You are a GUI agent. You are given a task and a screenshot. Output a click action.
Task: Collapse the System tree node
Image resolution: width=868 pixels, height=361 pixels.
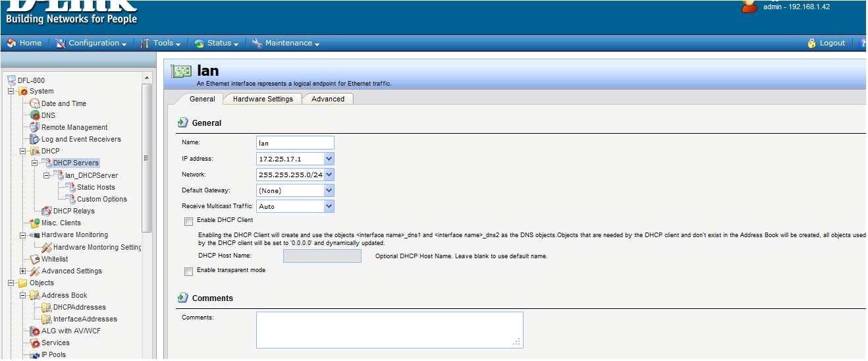(x=11, y=92)
